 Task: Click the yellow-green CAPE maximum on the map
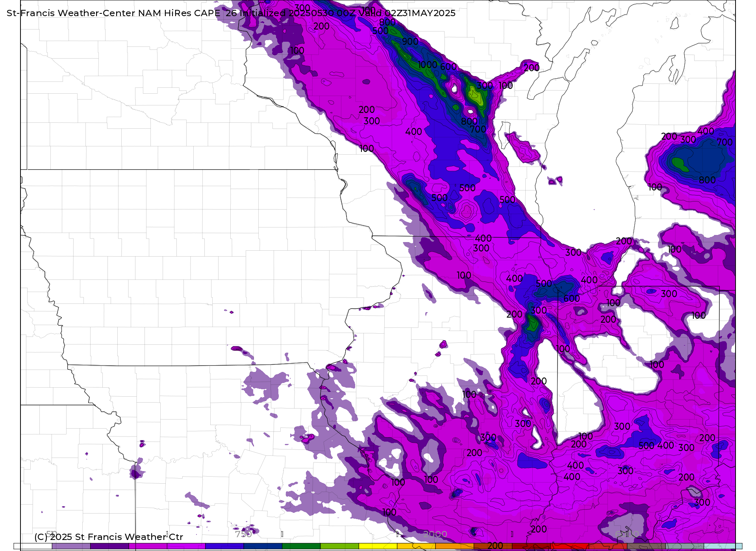475,96
